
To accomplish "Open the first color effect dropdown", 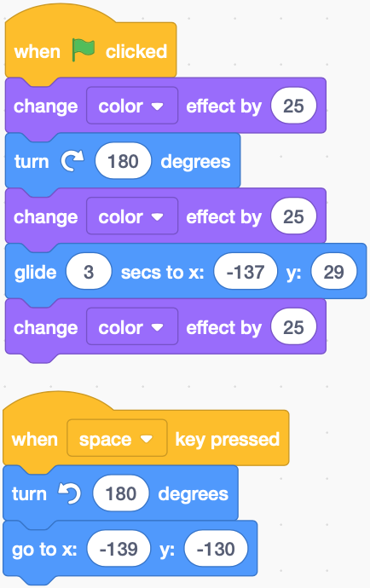I will click(x=132, y=106).
